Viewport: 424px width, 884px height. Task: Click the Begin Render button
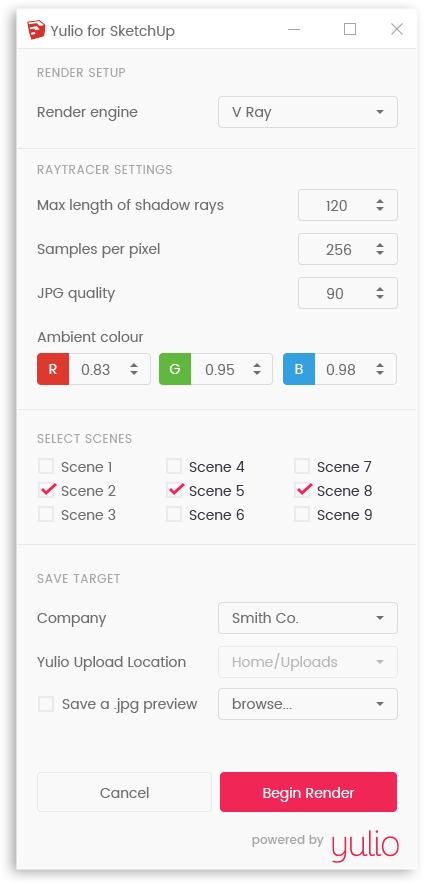coord(308,792)
